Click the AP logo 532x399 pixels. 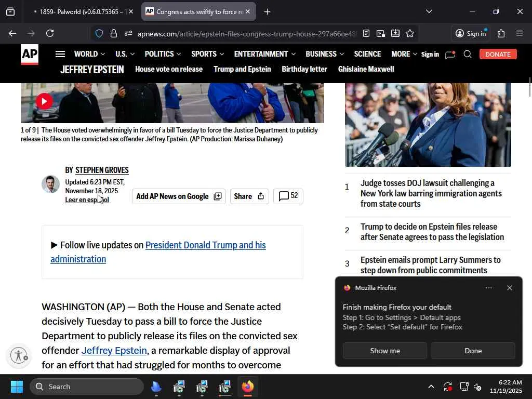(30, 54)
